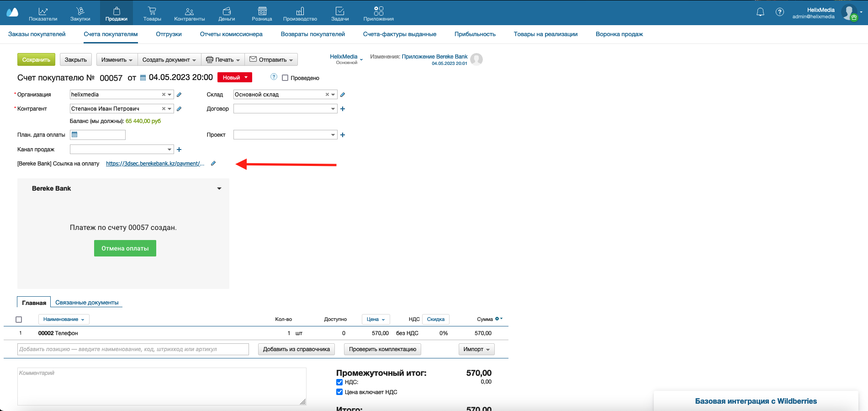Open the berekebank.kz payment link

click(x=155, y=163)
